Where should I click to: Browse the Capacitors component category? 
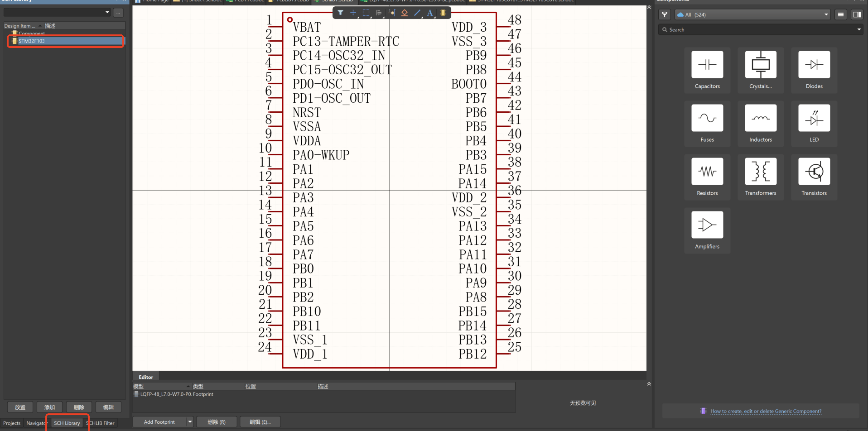click(x=707, y=70)
